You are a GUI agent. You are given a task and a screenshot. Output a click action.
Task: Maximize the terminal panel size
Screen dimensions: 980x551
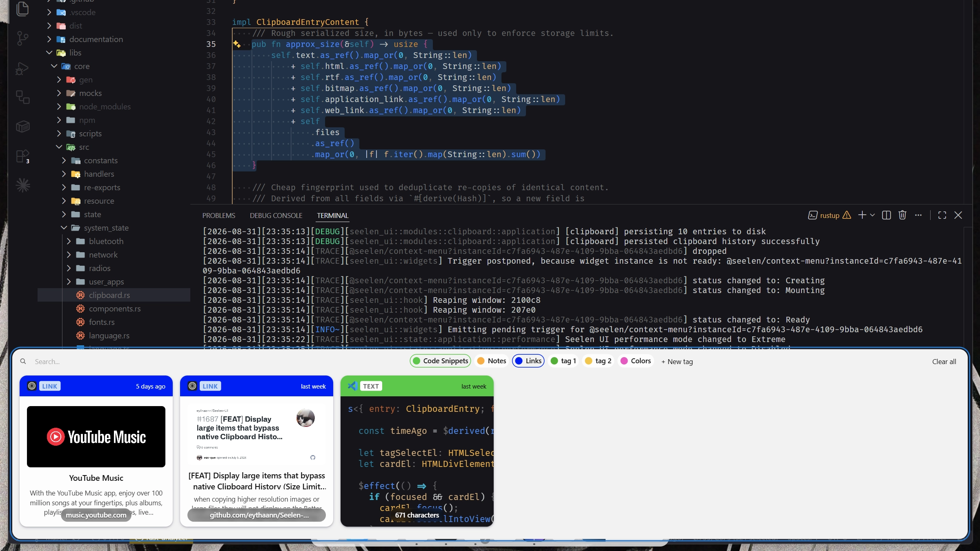coord(942,215)
